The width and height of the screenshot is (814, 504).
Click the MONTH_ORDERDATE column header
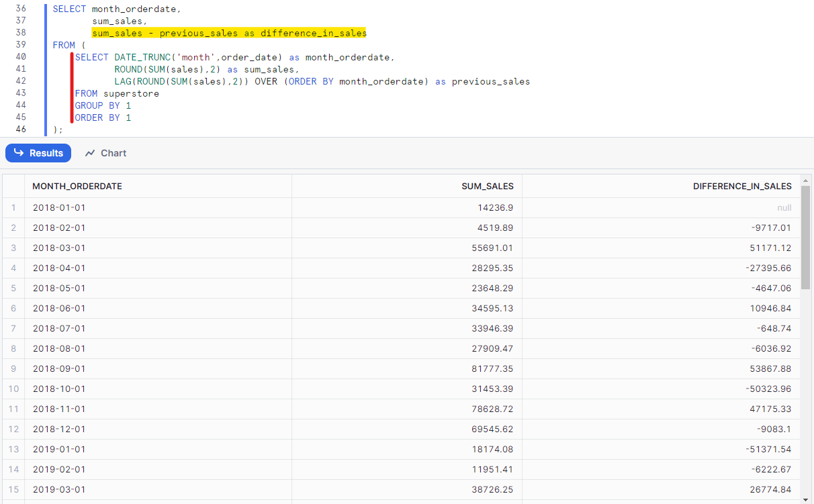pyautogui.click(x=77, y=186)
